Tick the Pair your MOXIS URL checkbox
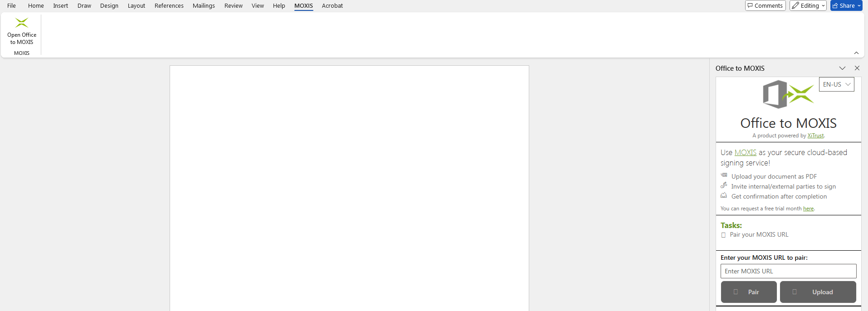Viewport: 868px width, 311px height. coord(723,235)
